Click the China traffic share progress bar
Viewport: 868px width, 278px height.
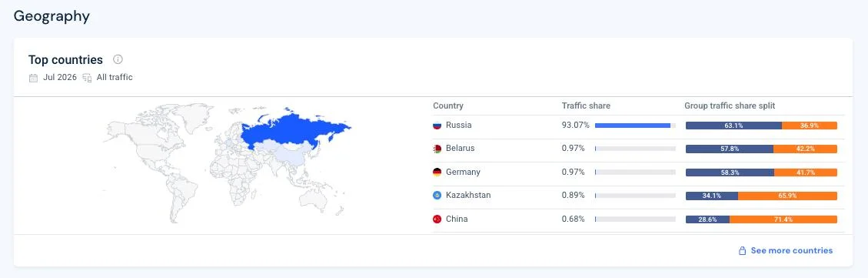[635, 219]
